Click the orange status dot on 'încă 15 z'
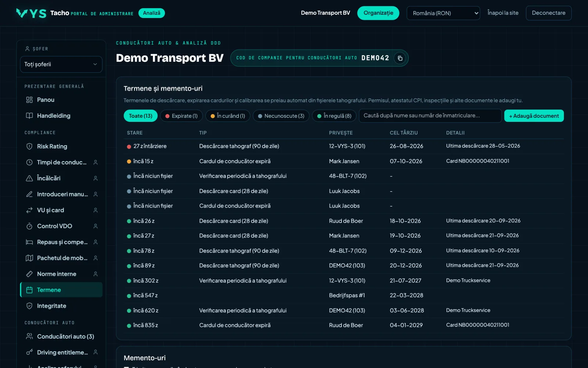The height and width of the screenshot is (368, 588). coord(129,162)
